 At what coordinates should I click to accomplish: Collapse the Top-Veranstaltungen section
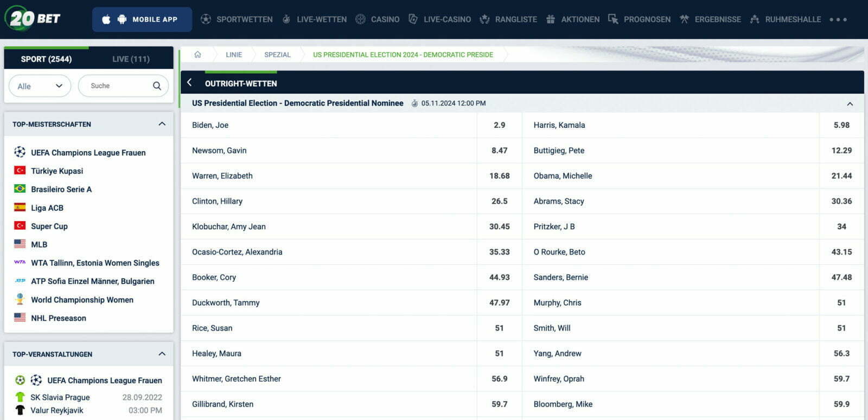162,354
